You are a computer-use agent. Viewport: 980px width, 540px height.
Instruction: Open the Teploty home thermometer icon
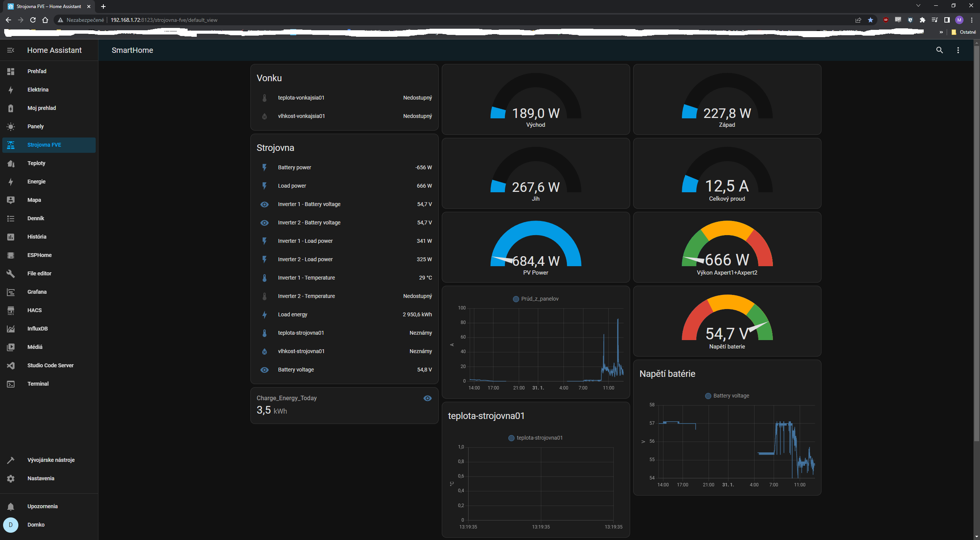[x=11, y=163]
